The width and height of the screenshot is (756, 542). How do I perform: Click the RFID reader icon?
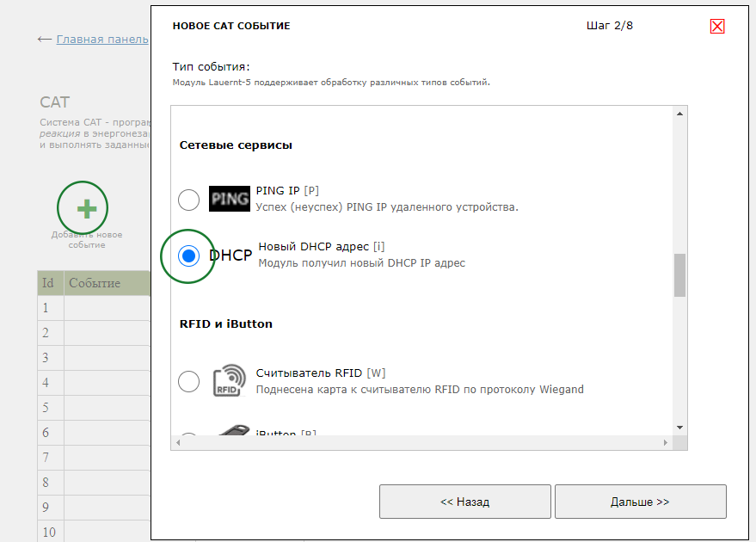tap(229, 379)
